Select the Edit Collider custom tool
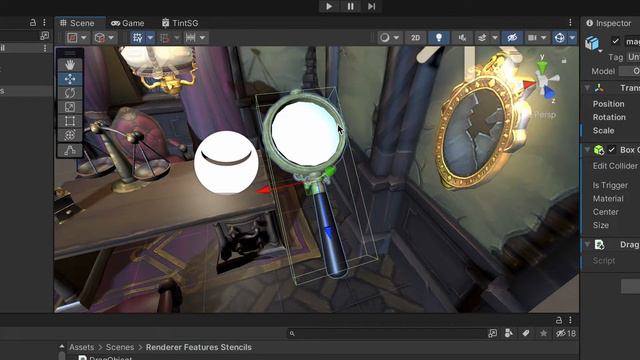 point(70,150)
